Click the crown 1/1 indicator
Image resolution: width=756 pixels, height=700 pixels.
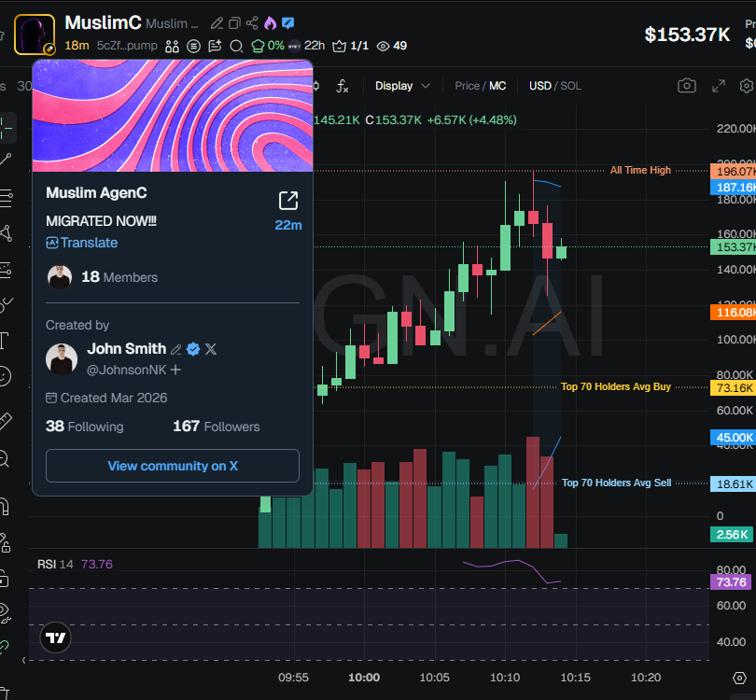(x=351, y=46)
